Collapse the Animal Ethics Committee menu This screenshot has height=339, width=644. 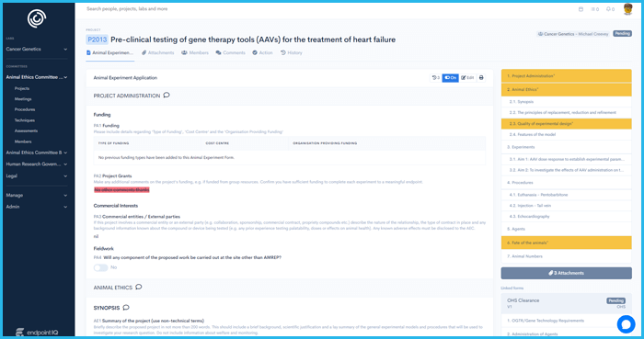tap(37, 77)
